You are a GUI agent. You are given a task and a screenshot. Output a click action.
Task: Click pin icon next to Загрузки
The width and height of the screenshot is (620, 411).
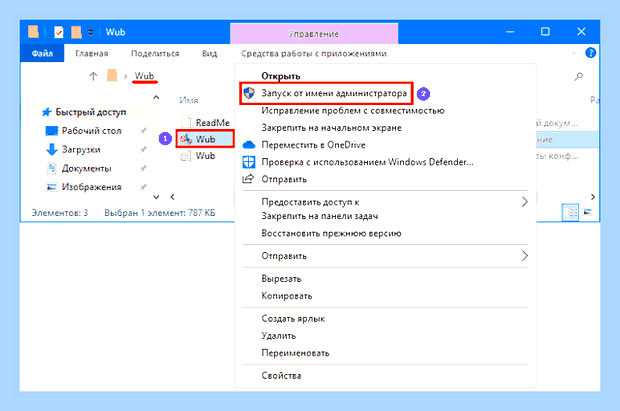click(143, 150)
